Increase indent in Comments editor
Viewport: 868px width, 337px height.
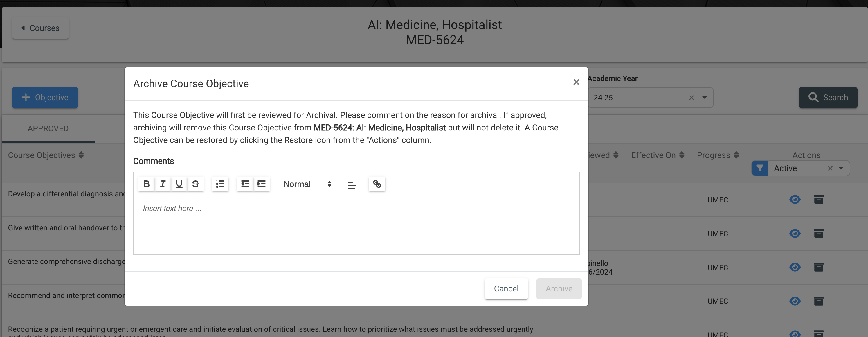pyautogui.click(x=262, y=184)
